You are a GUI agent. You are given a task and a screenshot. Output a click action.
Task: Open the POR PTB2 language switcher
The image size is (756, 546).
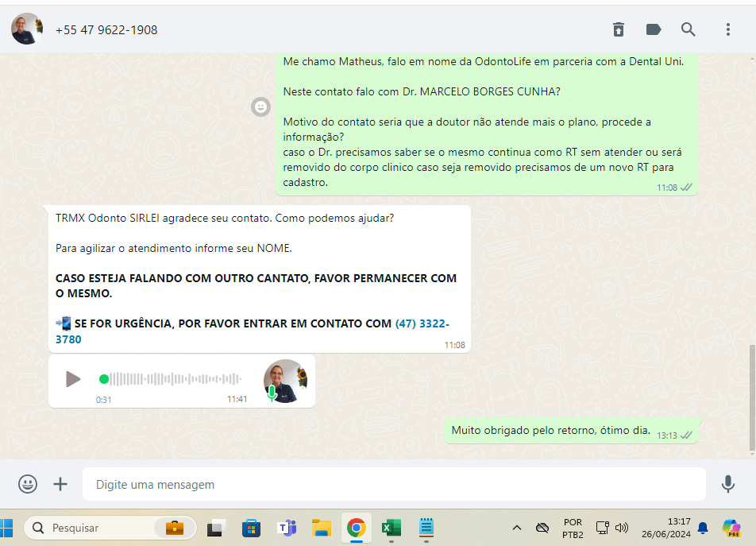tap(573, 528)
